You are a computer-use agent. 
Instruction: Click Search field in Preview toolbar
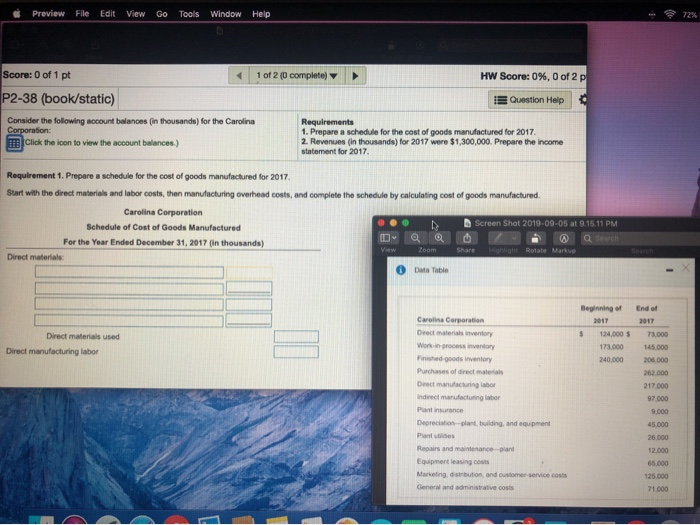(x=640, y=238)
